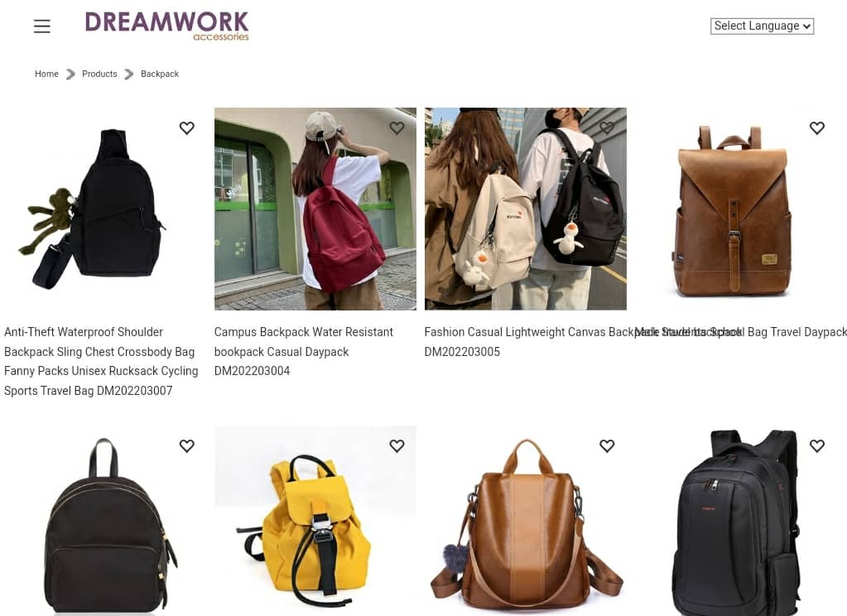The image size is (847, 616).
Task: Navigate to Products breadcrumb
Action: tap(99, 74)
